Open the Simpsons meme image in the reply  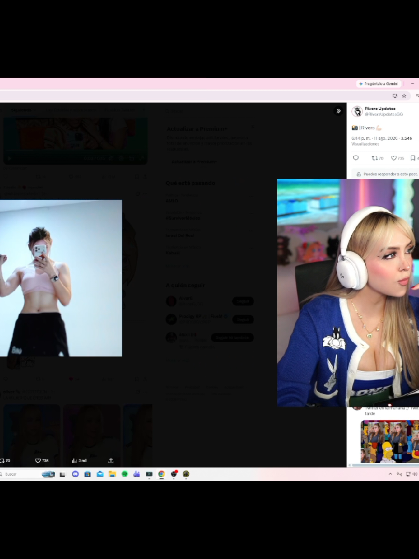pos(390,441)
